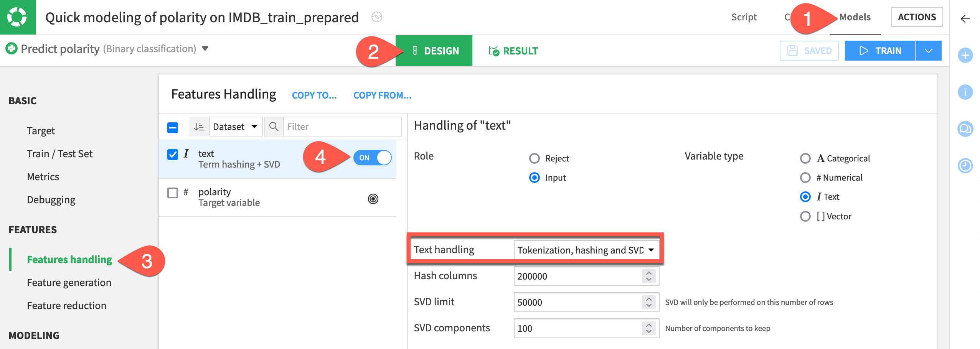This screenshot has width=980, height=349.
Task: Click the info icon in the right sidebar
Action: pos(965,92)
